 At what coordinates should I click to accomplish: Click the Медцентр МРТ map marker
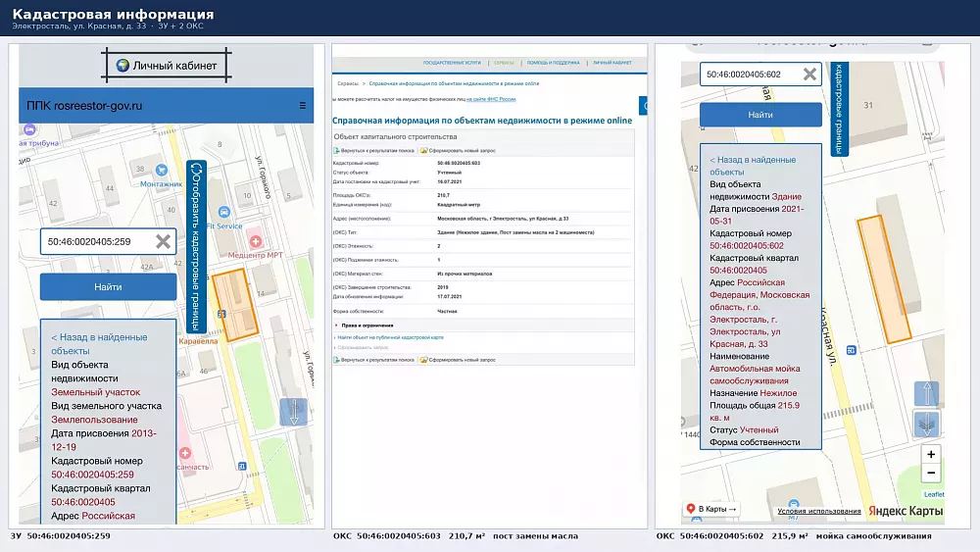pos(256,241)
